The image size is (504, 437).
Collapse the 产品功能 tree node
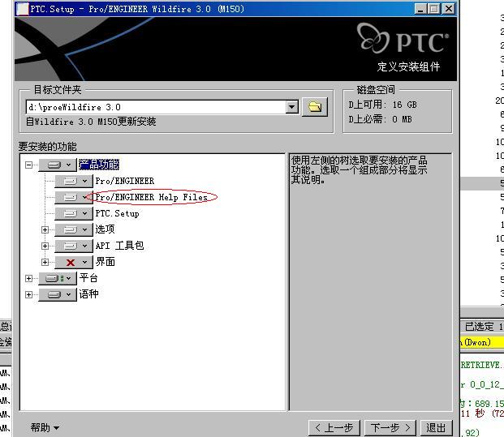[29, 165]
